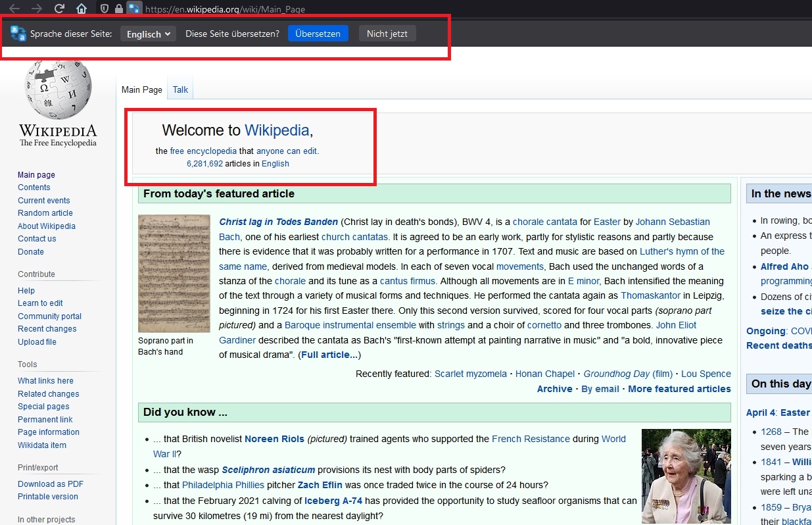
Task: Go to the browser home page
Action: (82, 9)
